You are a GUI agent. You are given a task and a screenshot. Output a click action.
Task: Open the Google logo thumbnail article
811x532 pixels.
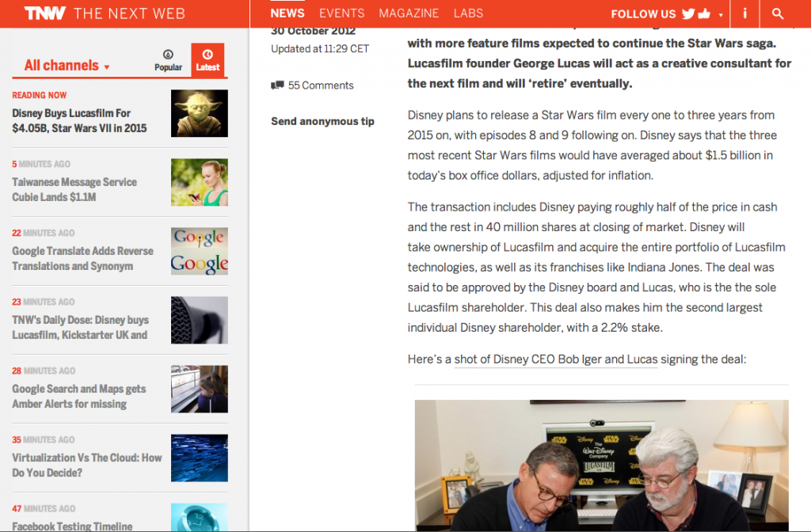tap(199, 251)
